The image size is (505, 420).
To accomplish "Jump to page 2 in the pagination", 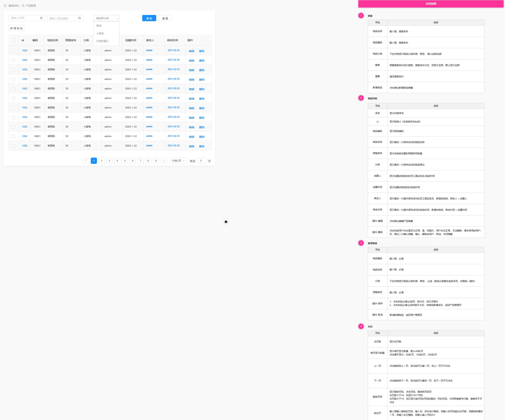I will pyautogui.click(x=101, y=161).
